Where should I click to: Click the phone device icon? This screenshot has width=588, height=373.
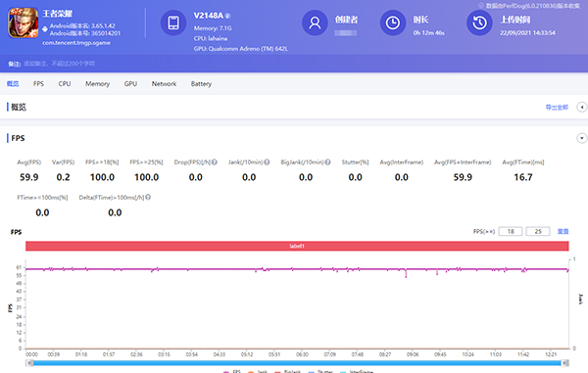point(173,23)
